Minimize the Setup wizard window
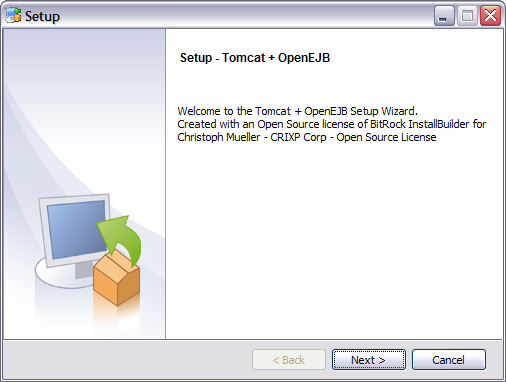 (x=444, y=15)
